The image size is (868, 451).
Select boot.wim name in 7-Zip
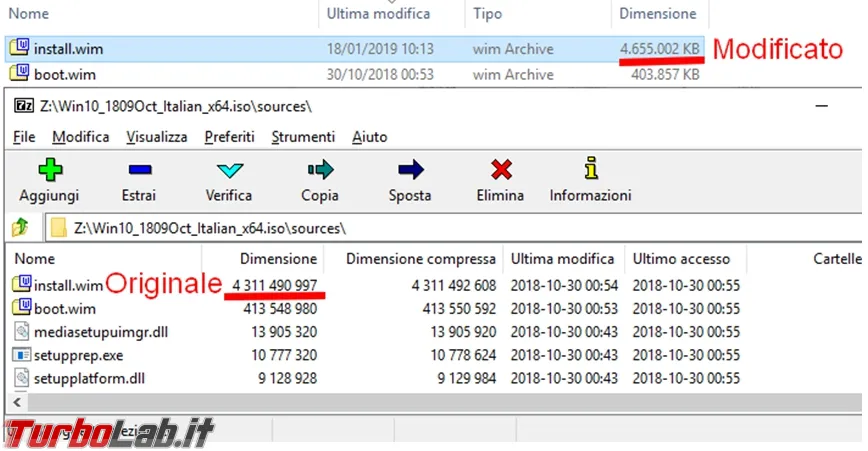[x=65, y=309]
